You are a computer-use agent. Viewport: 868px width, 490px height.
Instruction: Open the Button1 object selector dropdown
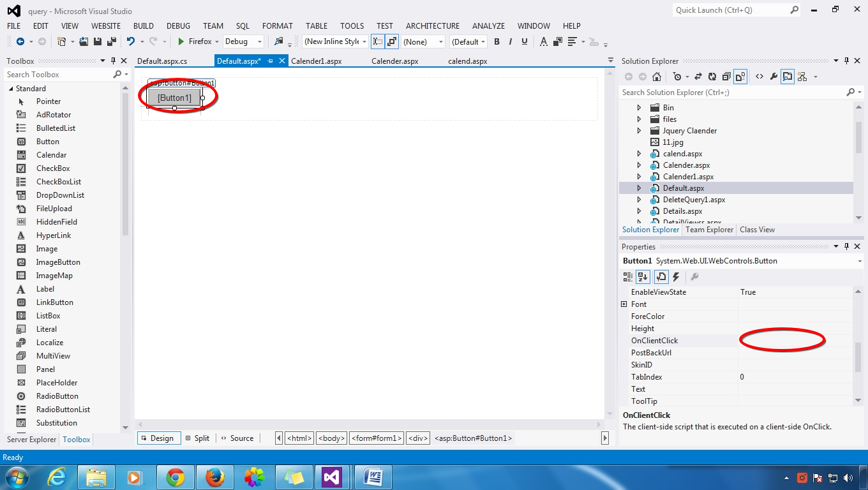860,261
